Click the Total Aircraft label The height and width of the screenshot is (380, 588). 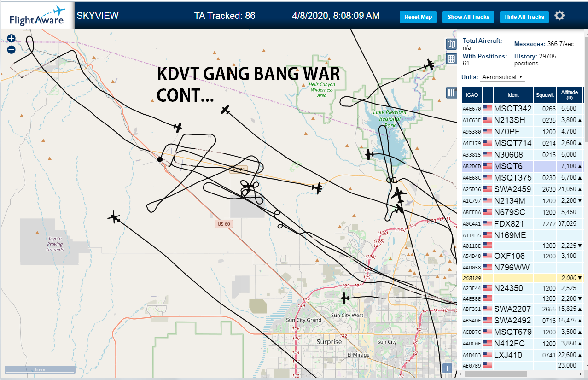(483, 41)
